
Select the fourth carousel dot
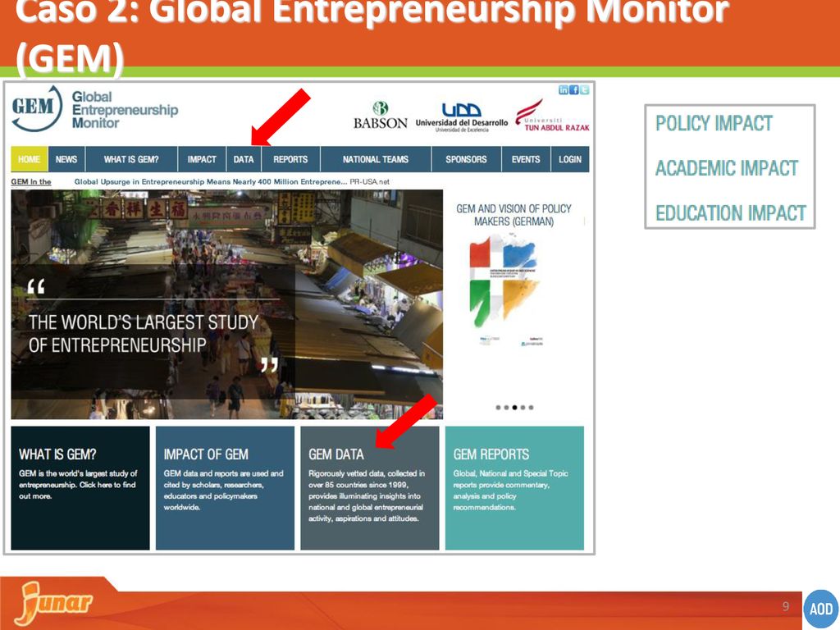pyautogui.click(x=523, y=408)
